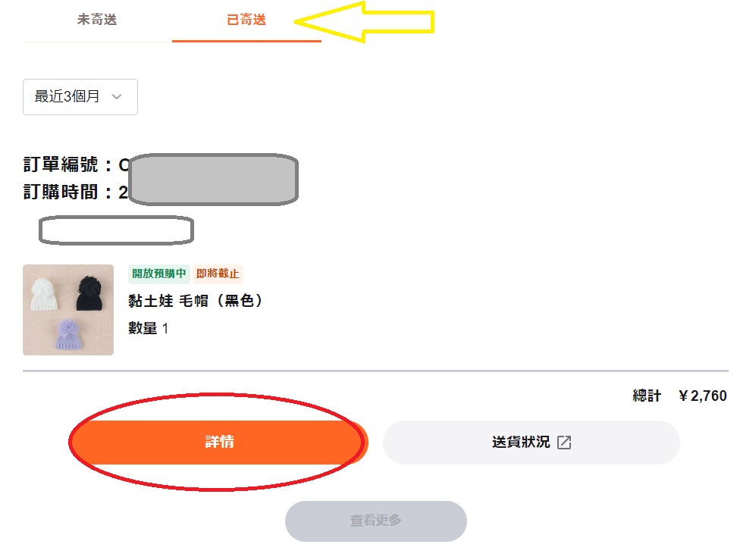Screen dimensions: 740x560
Task: Click the yellow arrow annotation
Action: (364, 22)
